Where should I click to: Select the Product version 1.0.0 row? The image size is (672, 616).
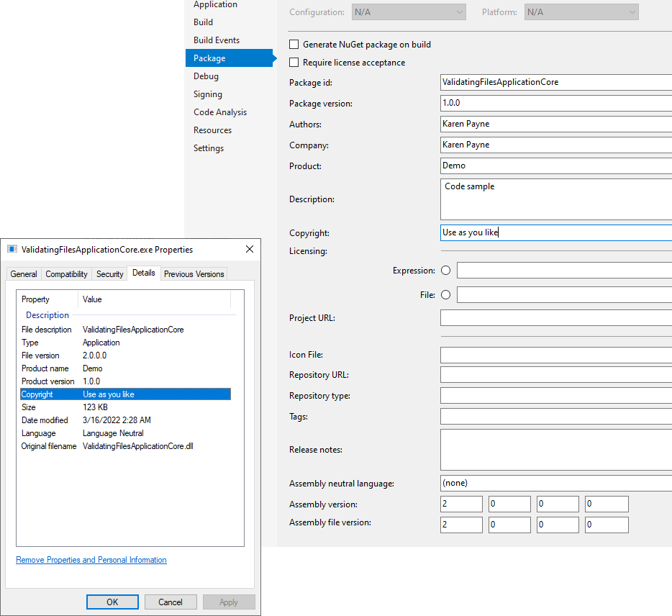click(x=126, y=381)
